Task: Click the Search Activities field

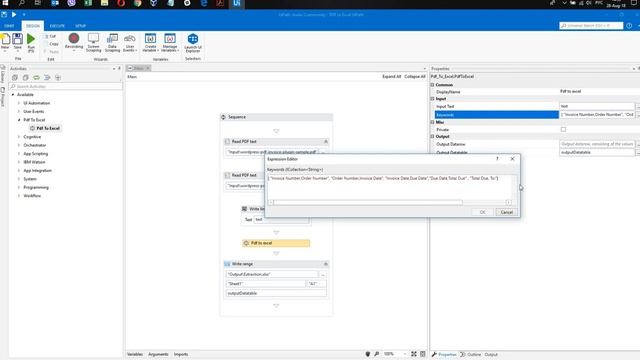Action: [x=65, y=87]
